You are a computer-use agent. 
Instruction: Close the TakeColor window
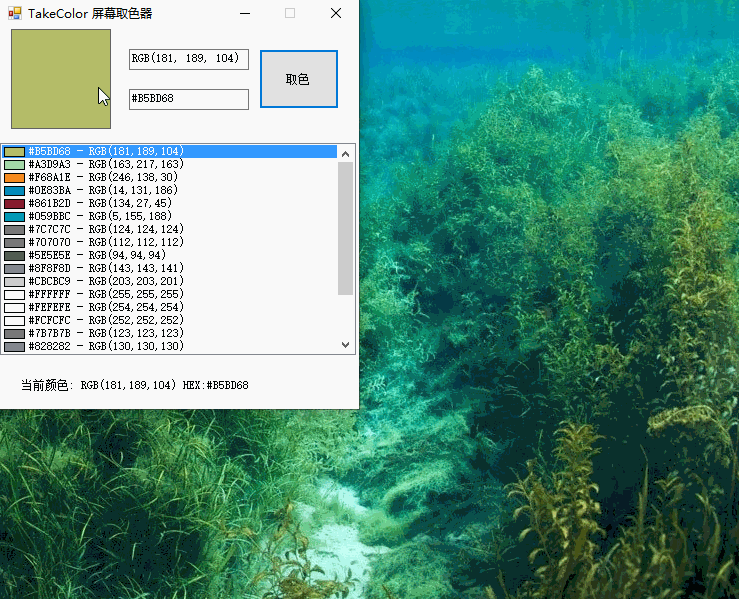pos(336,13)
